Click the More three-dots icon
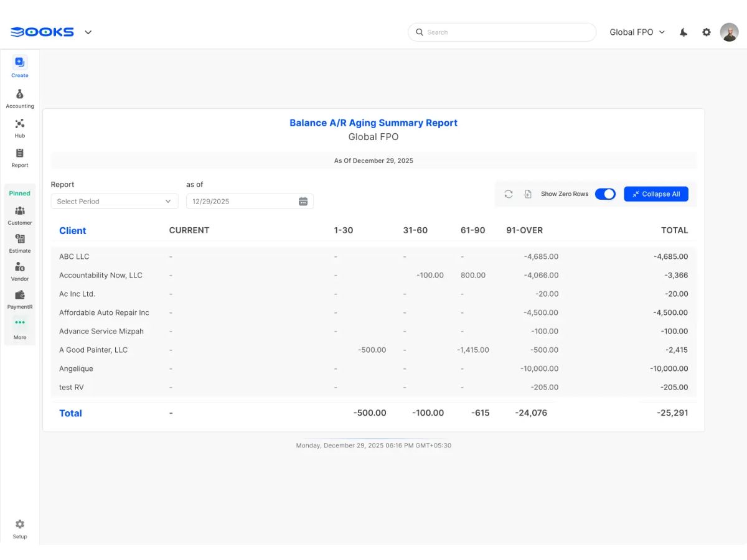This screenshot has height=560, width=747. (x=20, y=322)
